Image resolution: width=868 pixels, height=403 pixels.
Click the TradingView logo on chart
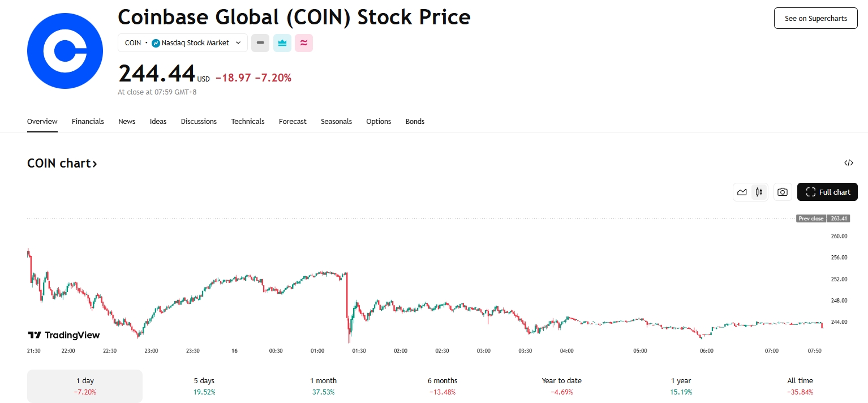pos(64,335)
